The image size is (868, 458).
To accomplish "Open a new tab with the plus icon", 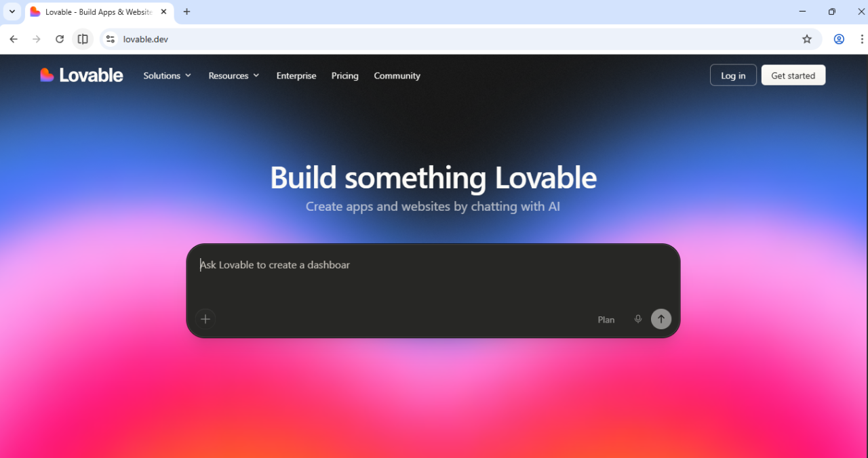I will [x=186, y=12].
